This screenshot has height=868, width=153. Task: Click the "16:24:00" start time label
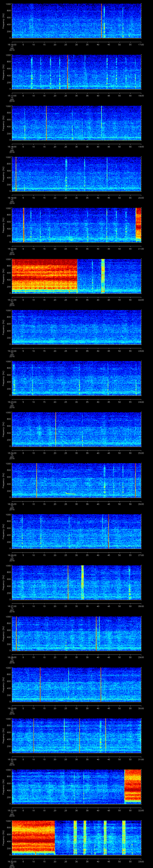pyautogui.click(x=12, y=453)
